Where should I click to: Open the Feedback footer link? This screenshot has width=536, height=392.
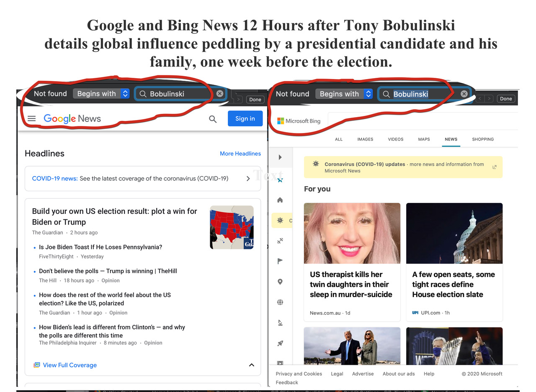coord(287,383)
